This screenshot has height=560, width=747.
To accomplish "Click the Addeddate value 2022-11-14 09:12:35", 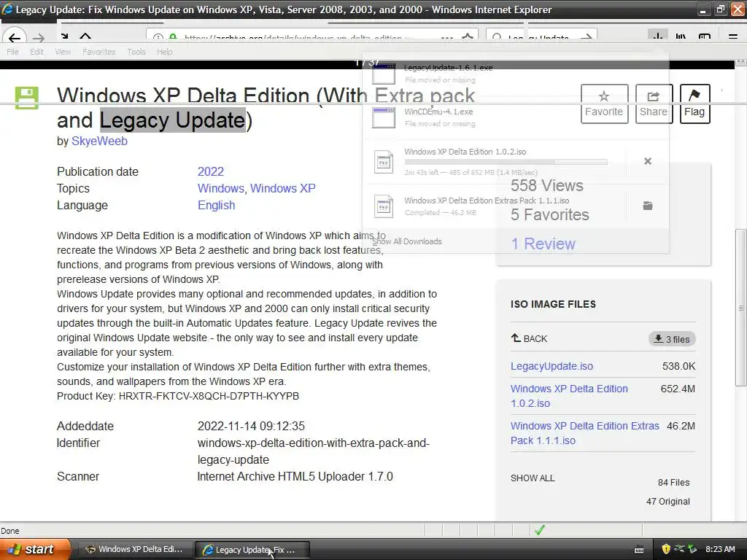I will coord(251,426).
